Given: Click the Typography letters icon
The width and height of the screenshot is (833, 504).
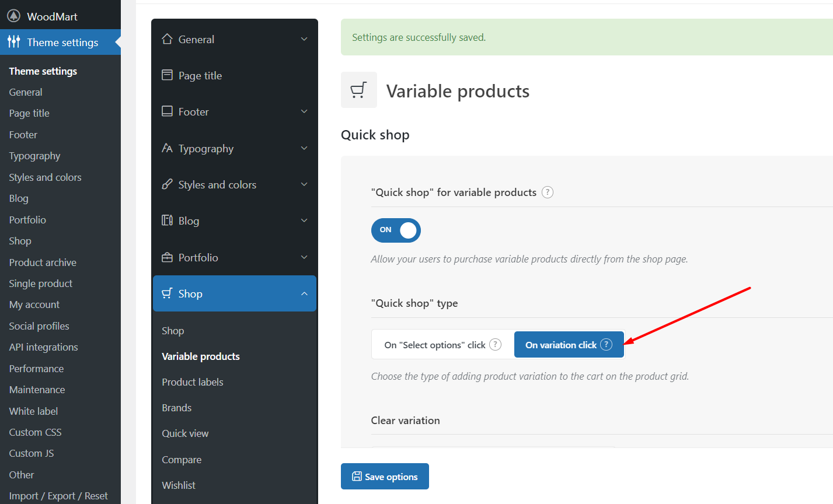Looking at the screenshot, I should point(167,148).
